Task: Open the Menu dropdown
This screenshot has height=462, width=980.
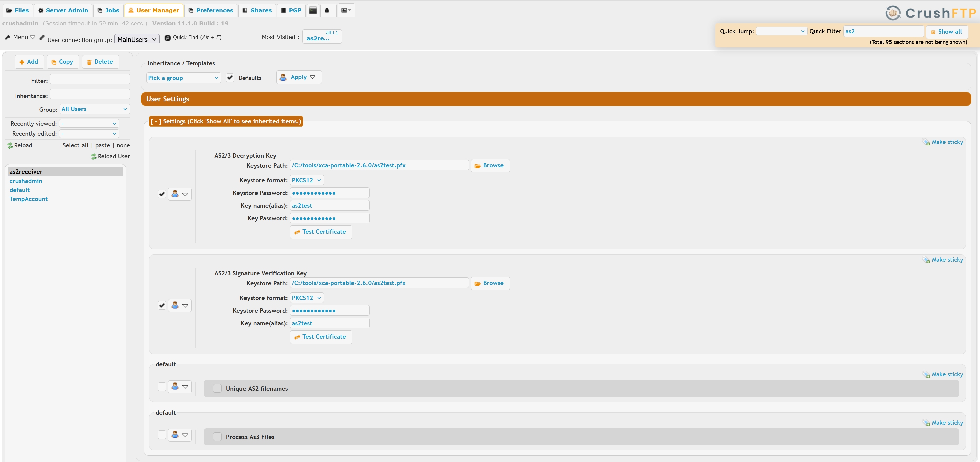Action: [24, 37]
